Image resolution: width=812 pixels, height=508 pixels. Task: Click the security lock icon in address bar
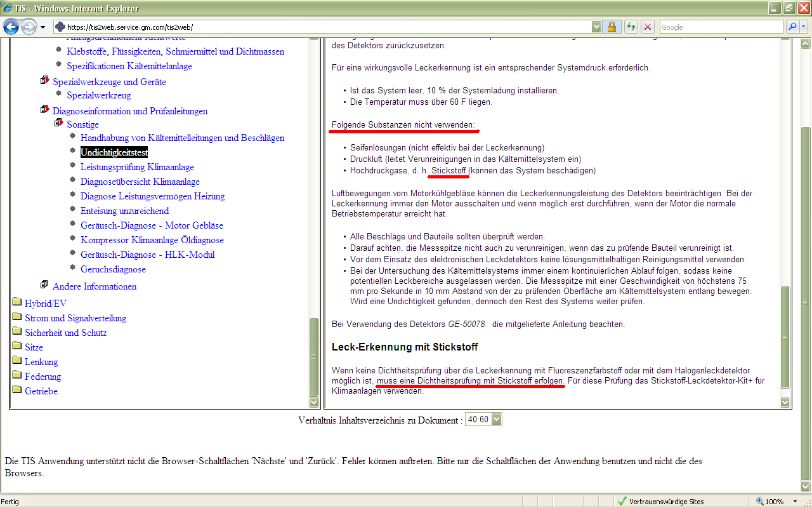612,27
